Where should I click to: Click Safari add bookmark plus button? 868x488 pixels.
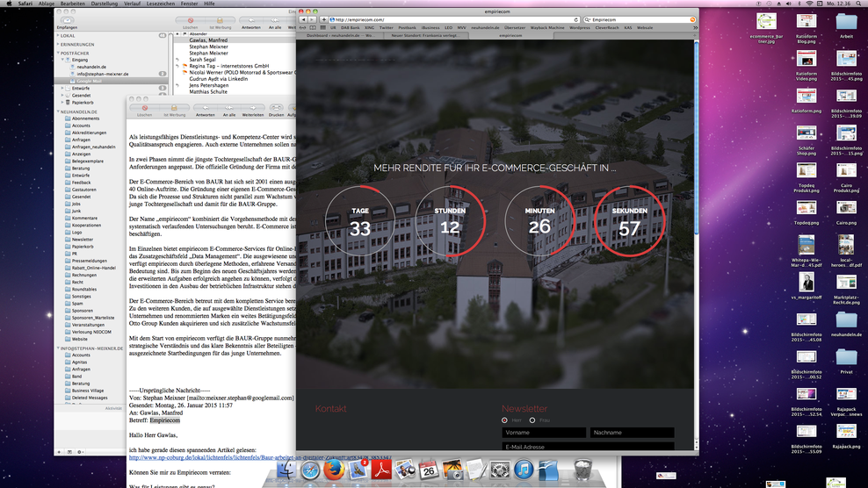[324, 19]
